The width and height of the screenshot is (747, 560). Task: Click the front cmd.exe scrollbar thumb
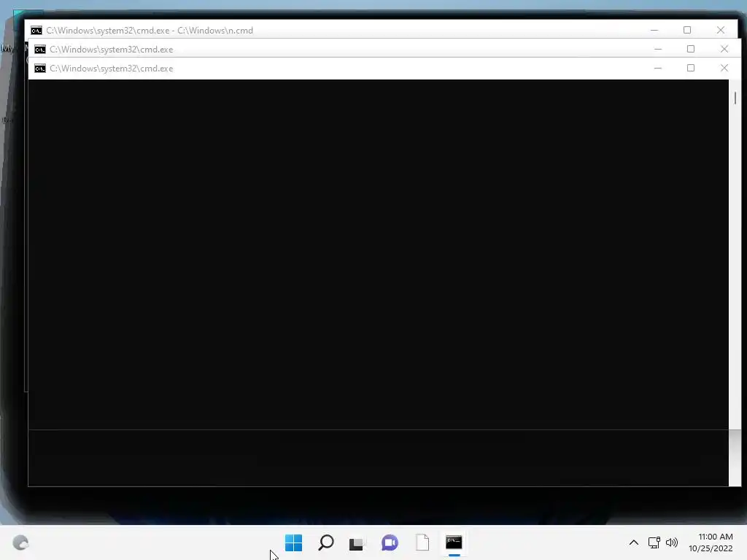[x=735, y=98]
